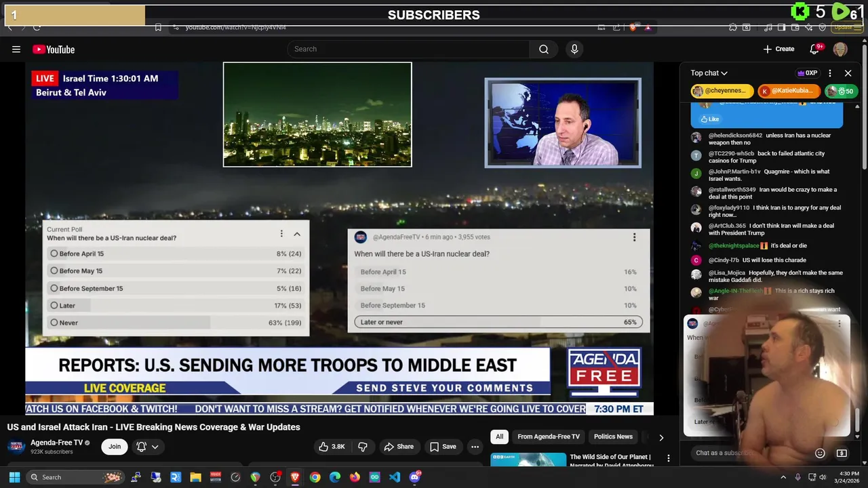Open Visual Studio Code from taskbar
Viewport: 868px width, 488px height.
(x=395, y=477)
